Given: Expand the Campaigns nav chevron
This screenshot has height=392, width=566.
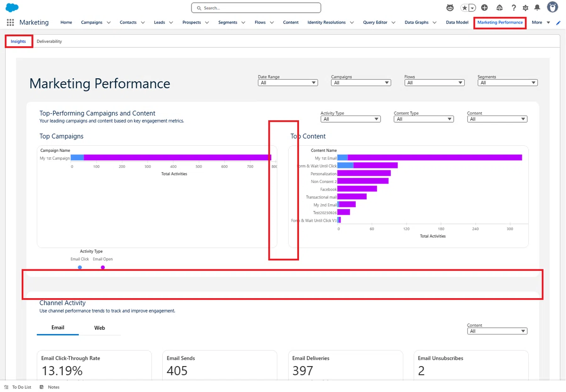Looking at the screenshot, I should 108,22.
